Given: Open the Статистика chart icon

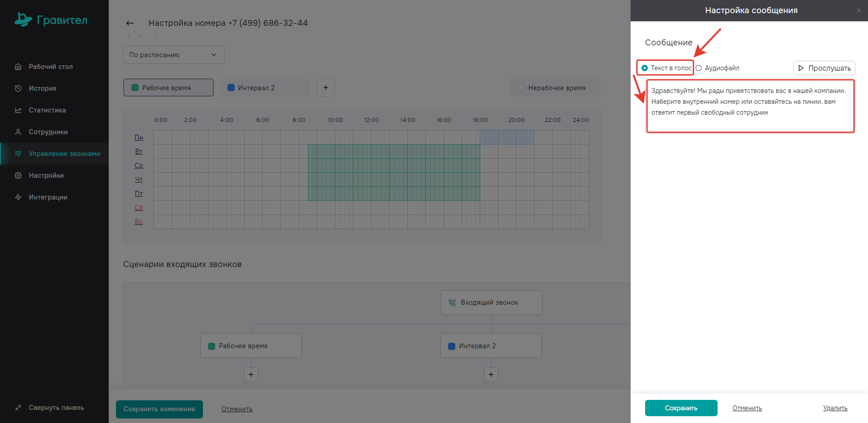Looking at the screenshot, I should [x=18, y=110].
